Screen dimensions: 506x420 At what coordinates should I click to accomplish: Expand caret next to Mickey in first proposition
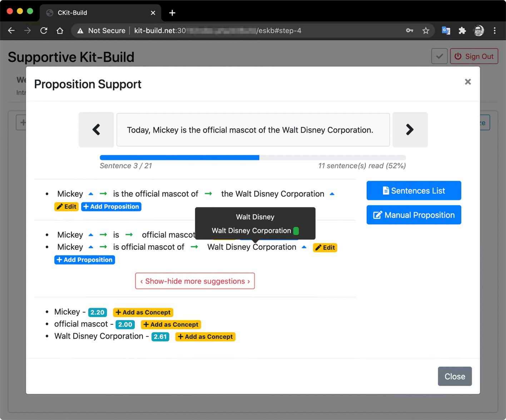[91, 194]
